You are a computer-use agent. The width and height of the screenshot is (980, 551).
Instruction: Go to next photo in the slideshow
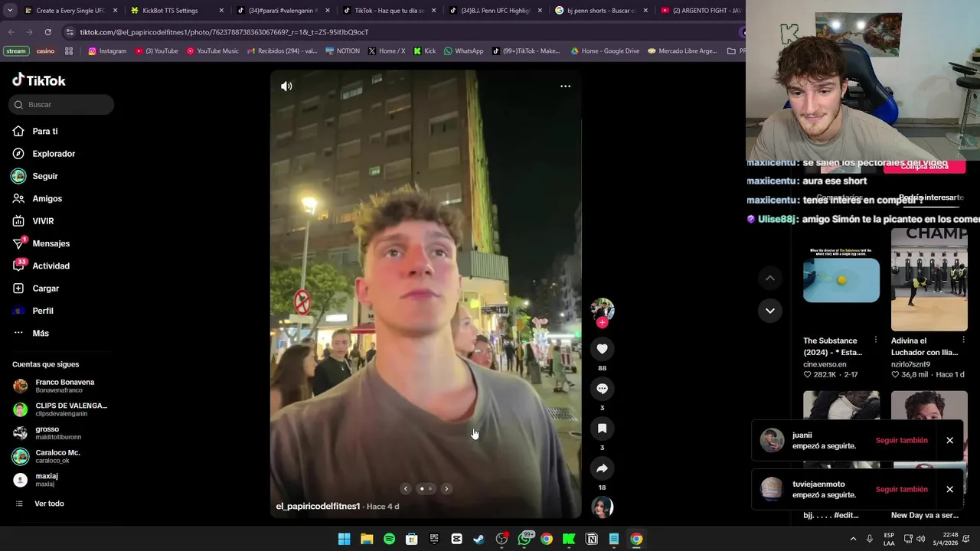(446, 488)
